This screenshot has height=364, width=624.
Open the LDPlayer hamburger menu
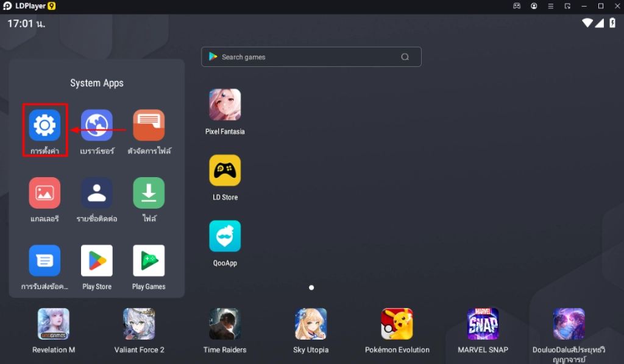coord(550,6)
